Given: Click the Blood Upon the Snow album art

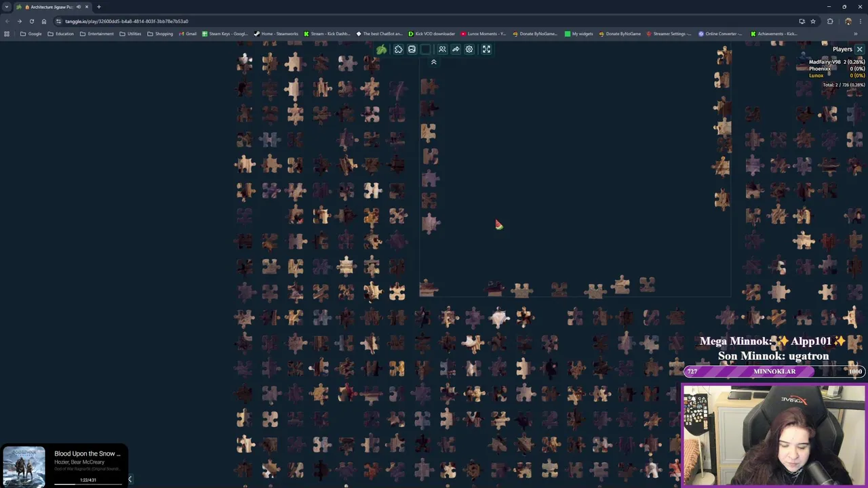Looking at the screenshot, I should tap(24, 466).
